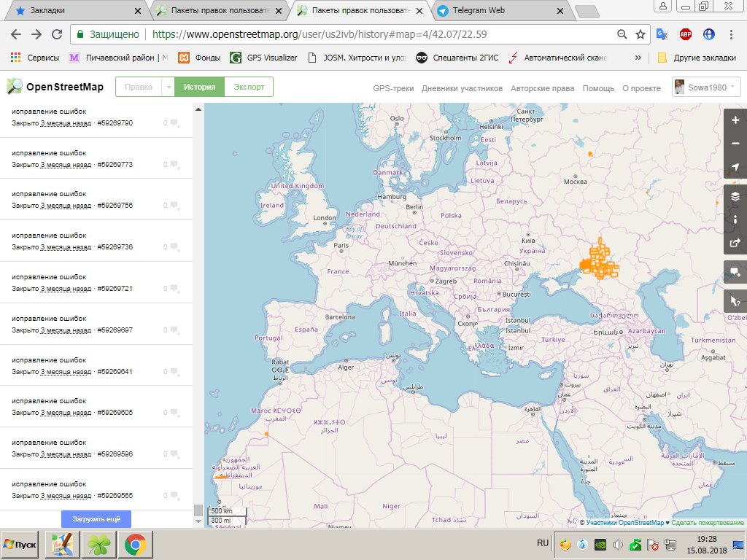Open the map layers panel
Image resolution: width=747 pixels, height=560 pixels.
coord(735,196)
